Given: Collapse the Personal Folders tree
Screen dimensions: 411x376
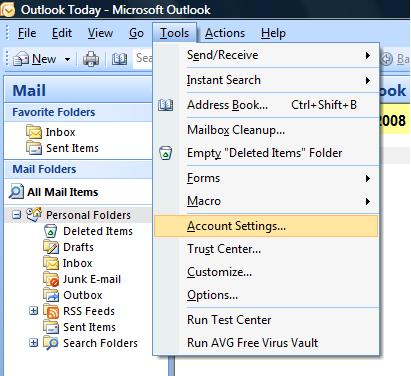Looking at the screenshot, I should 16,214.
